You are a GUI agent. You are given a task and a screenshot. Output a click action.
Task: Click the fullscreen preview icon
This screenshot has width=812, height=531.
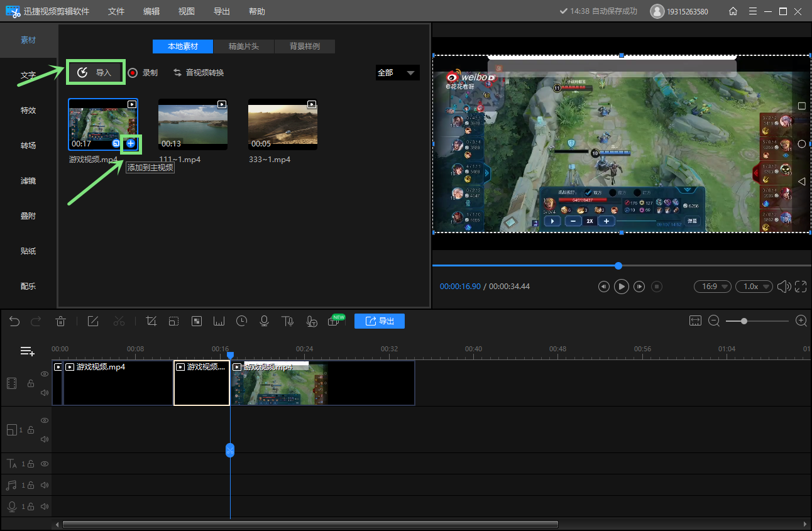pyautogui.click(x=801, y=287)
